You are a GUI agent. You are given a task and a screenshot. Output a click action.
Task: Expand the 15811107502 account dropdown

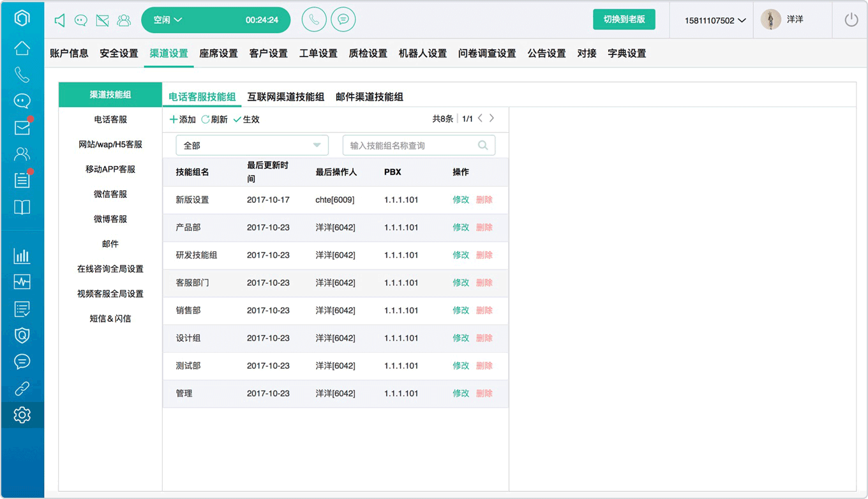(x=715, y=20)
